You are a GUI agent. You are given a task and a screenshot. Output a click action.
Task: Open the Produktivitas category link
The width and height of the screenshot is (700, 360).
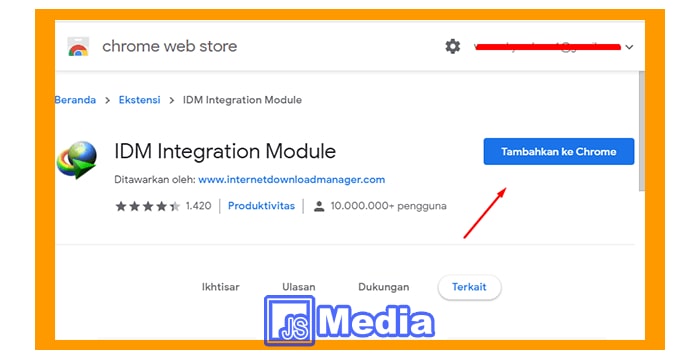click(261, 206)
